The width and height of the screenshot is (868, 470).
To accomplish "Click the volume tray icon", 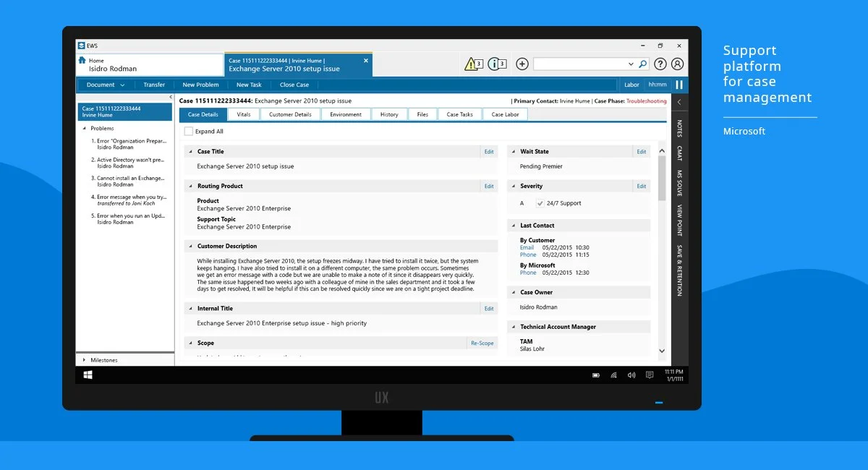I will (631, 375).
